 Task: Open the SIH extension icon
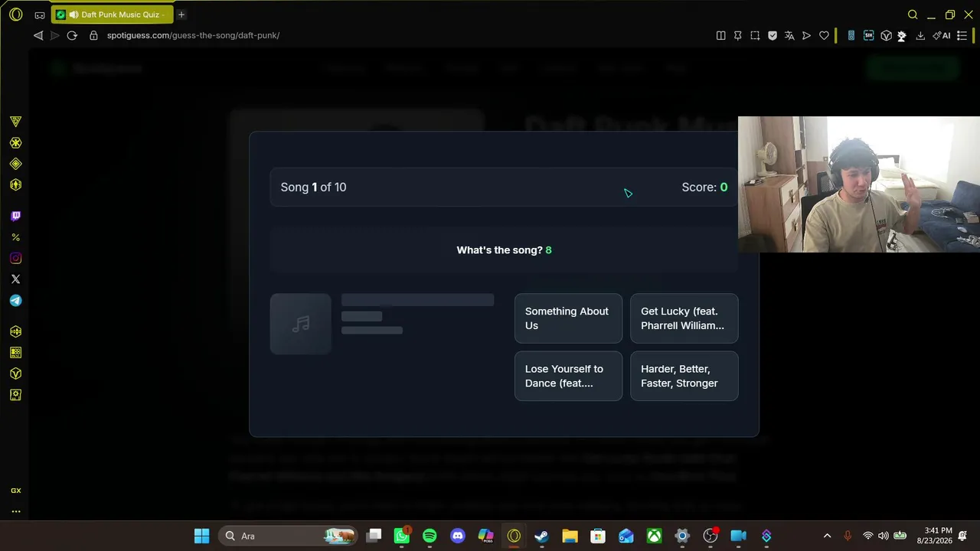click(x=869, y=35)
